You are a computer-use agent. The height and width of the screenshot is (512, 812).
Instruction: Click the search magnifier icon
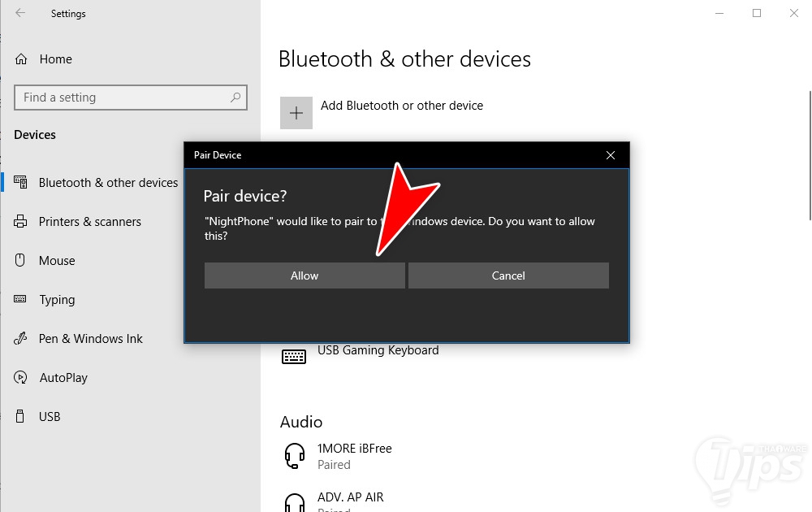[x=235, y=98]
